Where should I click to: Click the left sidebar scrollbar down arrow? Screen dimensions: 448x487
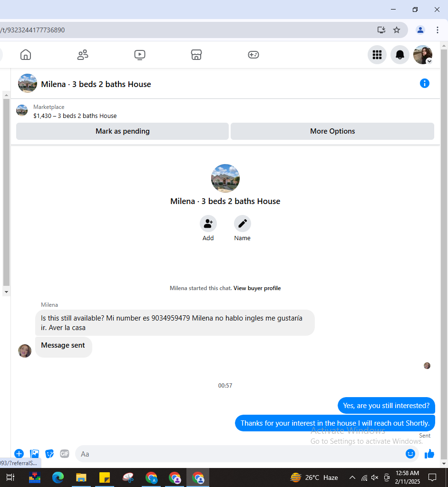pyautogui.click(x=6, y=292)
